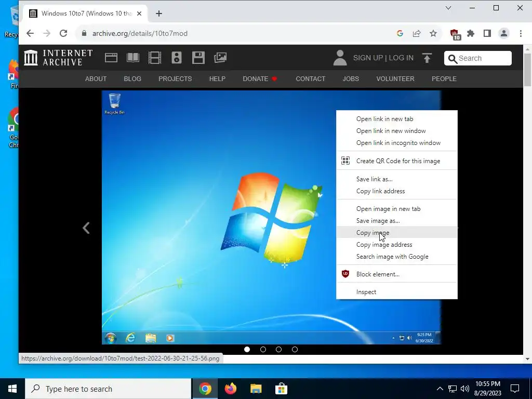The height and width of the screenshot is (399, 532).
Task: Click the Google icon in the address bar
Action: tap(400, 33)
